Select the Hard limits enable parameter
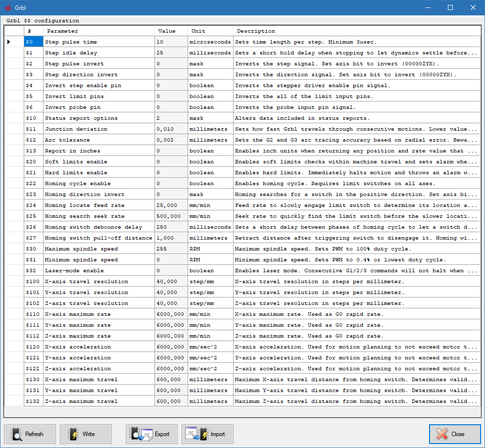The height and width of the screenshot is (448, 485). point(99,172)
